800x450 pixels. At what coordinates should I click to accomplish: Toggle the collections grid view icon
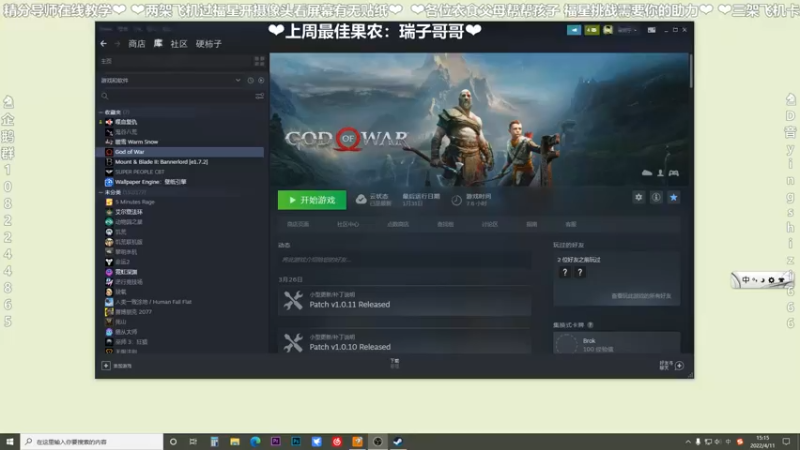tap(259, 61)
